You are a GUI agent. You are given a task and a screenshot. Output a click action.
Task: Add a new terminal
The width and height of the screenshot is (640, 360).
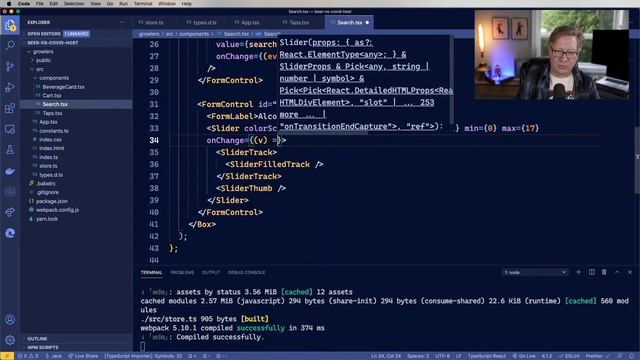coord(578,272)
